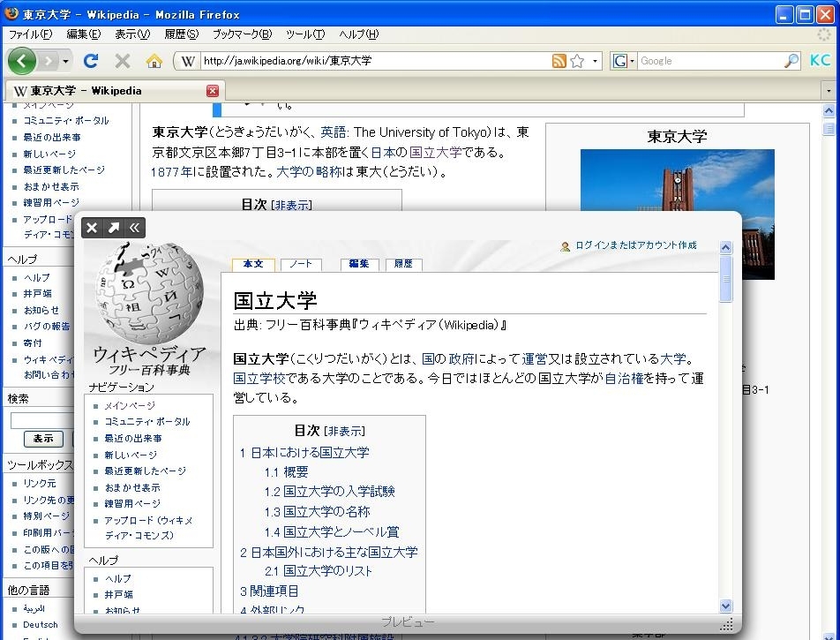840x640 pixels.
Task: Click preview scrollbar up arrow
Action: click(726, 248)
